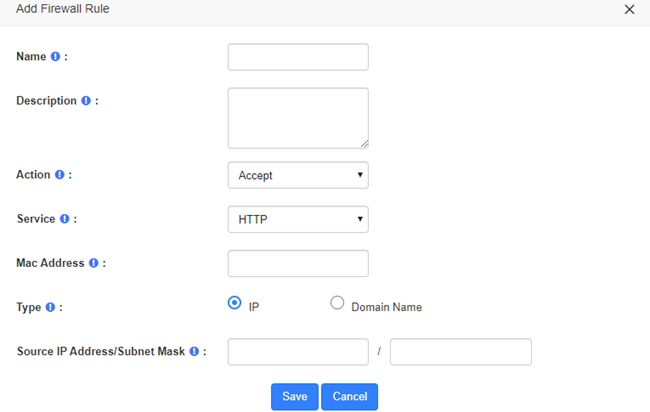Save the firewall rule

point(295,397)
